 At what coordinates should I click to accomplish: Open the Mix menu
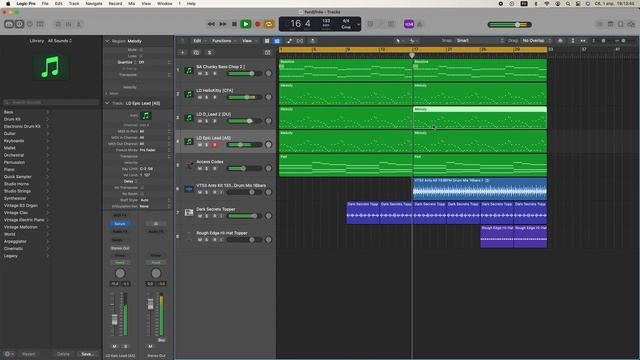pyautogui.click(x=131, y=4)
